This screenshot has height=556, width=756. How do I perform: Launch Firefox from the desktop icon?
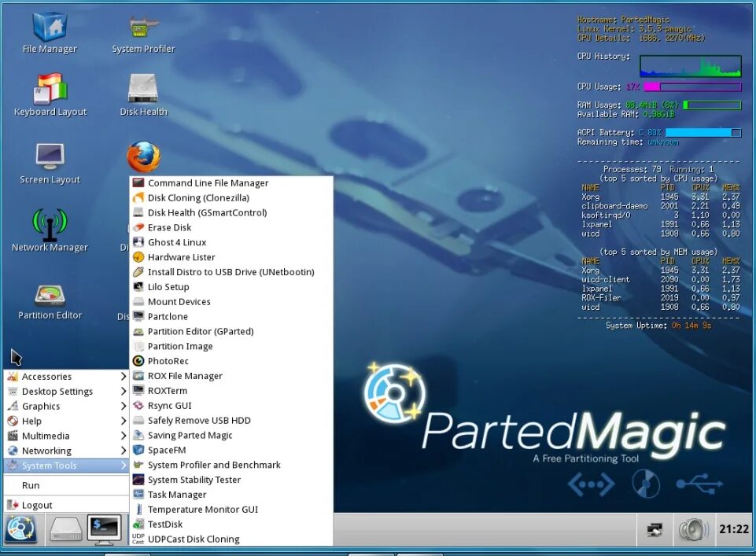pos(143,156)
